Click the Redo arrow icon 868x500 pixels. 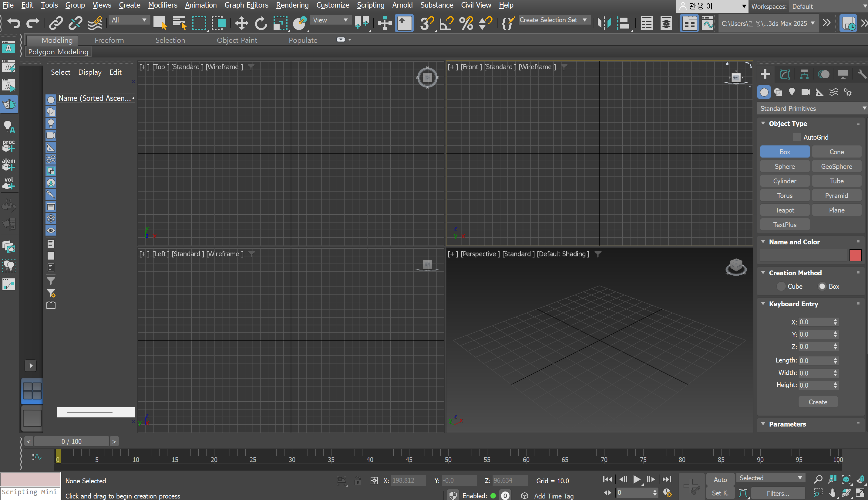pyautogui.click(x=33, y=23)
